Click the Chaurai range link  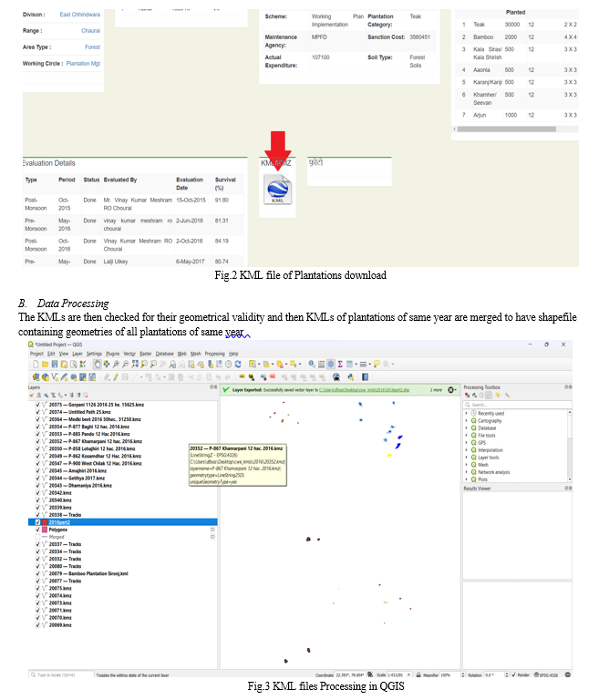pos(90,30)
